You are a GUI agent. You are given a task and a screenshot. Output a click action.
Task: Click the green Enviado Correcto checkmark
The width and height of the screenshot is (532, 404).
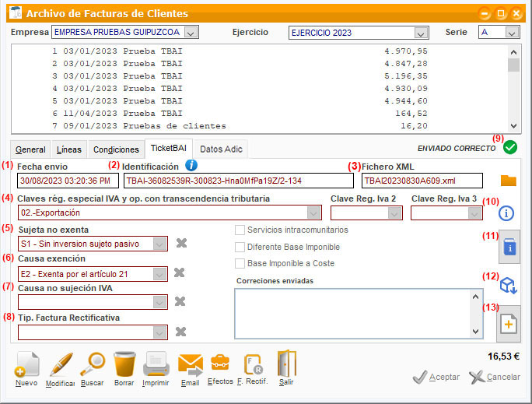tap(510, 147)
